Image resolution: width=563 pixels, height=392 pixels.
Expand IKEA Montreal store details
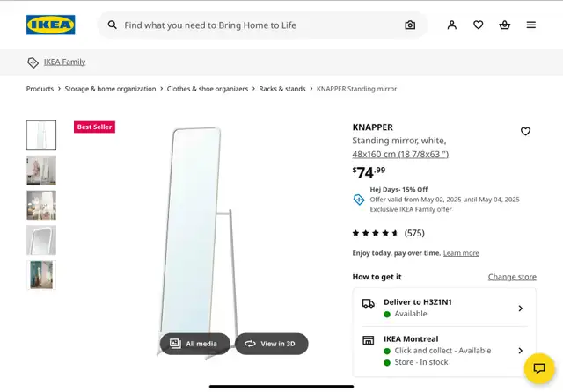(444, 351)
